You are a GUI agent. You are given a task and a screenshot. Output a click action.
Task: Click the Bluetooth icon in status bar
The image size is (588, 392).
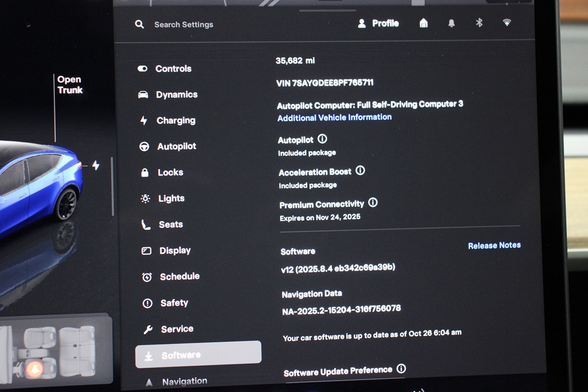point(479,22)
